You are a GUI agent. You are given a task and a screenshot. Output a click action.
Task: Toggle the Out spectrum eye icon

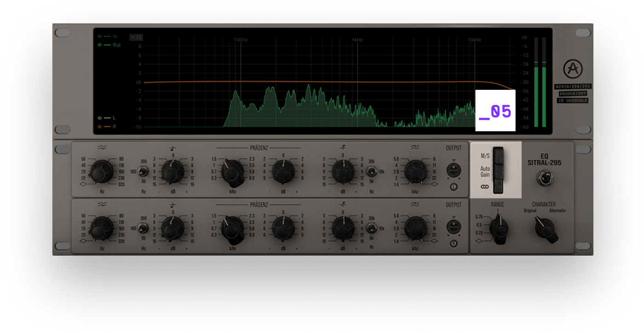tap(99, 45)
